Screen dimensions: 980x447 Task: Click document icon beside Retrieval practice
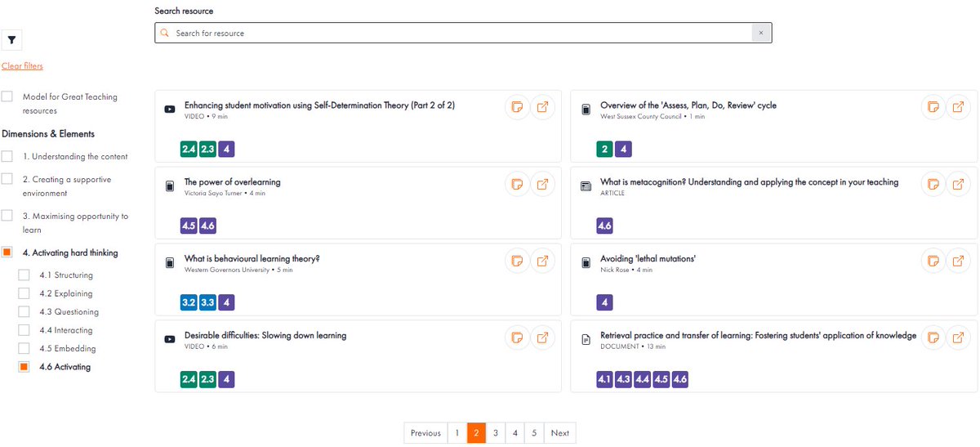(586, 339)
